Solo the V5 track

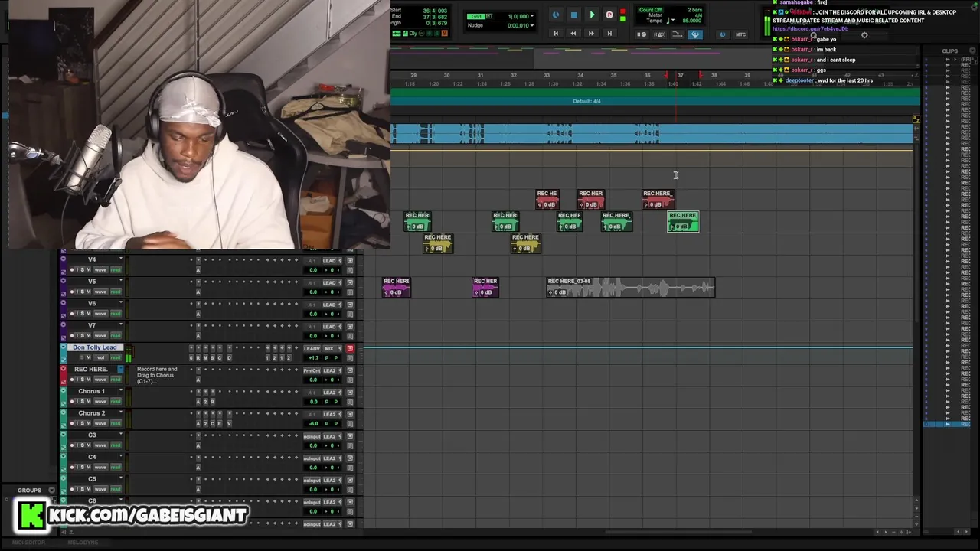pyautogui.click(x=83, y=292)
